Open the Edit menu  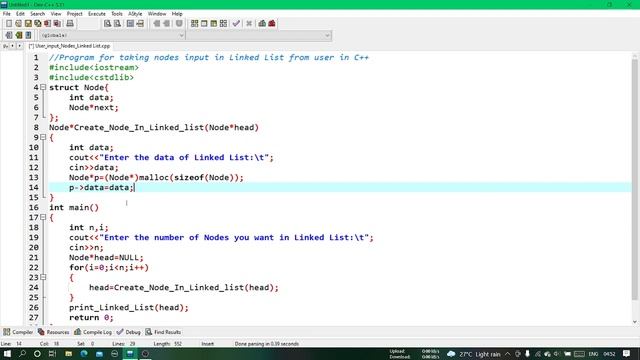(20, 14)
